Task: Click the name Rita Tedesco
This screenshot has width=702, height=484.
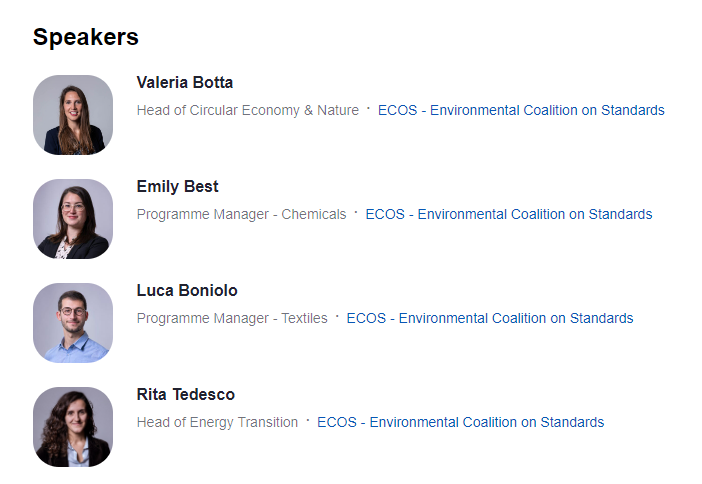Action: pyautogui.click(x=186, y=394)
